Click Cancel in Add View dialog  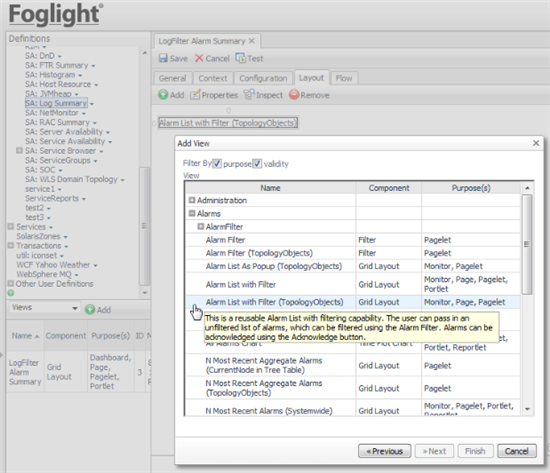click(517, 451)
